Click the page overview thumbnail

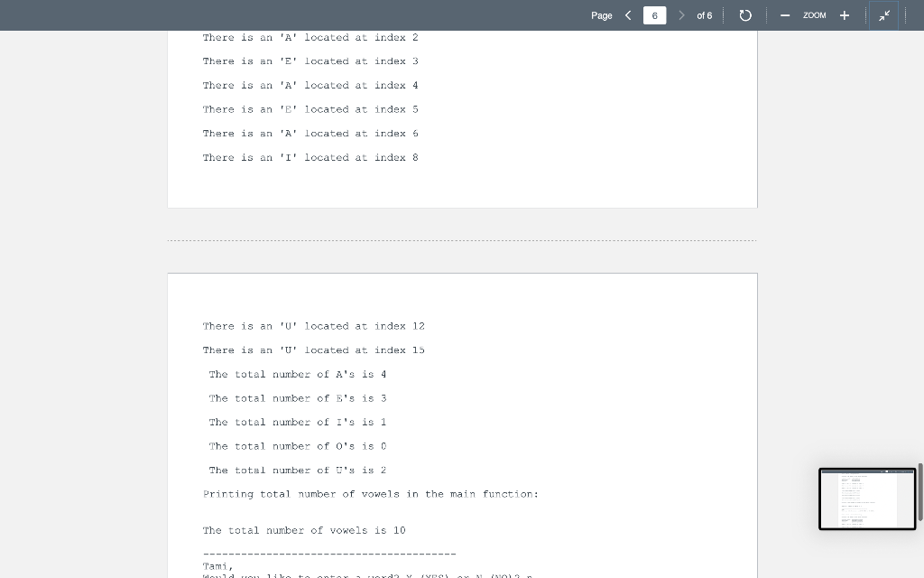point(867,499)
